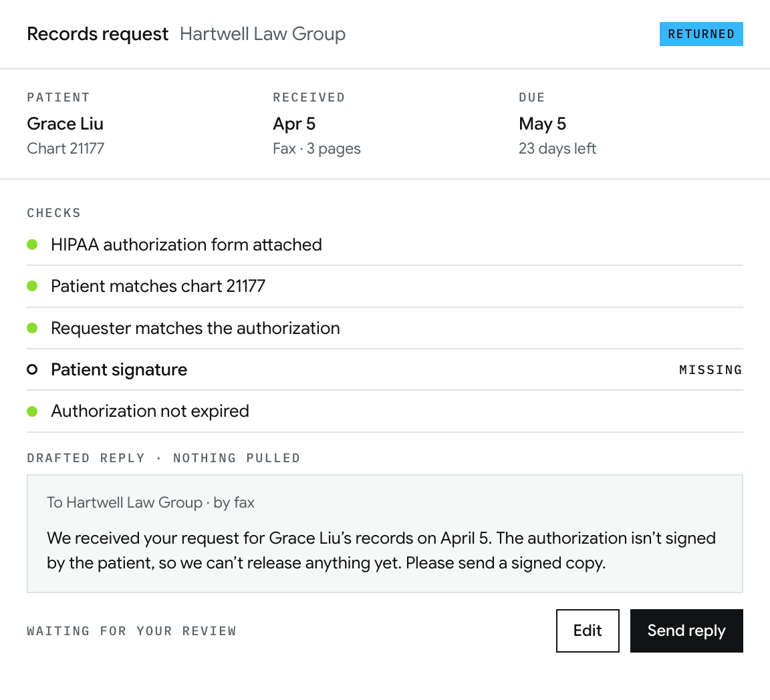
Task: Click Hartwell Law Group in the header
Action: 263,34
